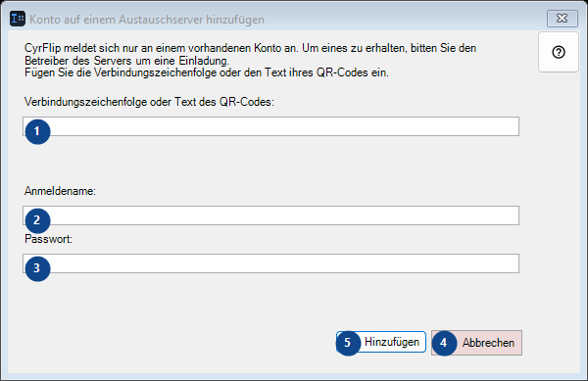Click the 'Passwort:' label text

(48, 239)
